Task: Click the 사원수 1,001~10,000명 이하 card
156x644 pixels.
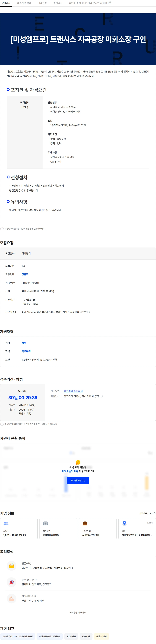Action: [x=19, y=529]
